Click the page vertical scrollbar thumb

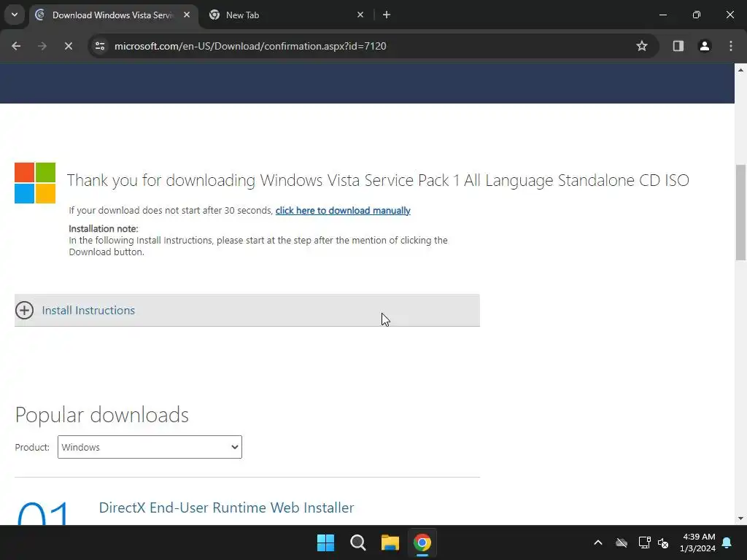tap(740, 212)
